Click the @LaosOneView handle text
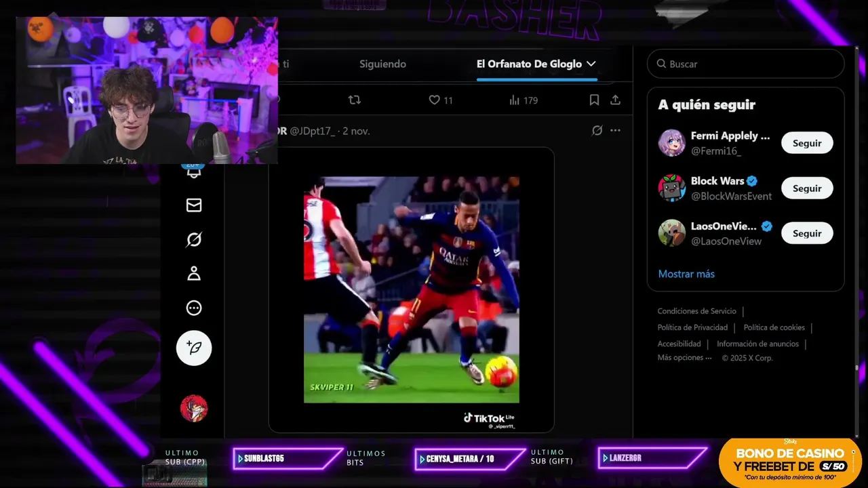 pyautogui.click(x=726, y=241)
